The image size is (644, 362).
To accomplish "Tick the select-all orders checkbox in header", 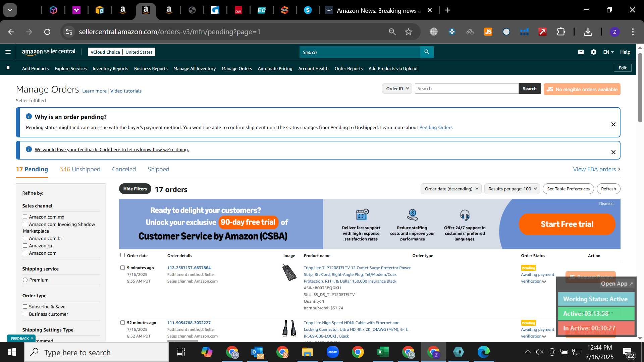I will pos(122,255).
